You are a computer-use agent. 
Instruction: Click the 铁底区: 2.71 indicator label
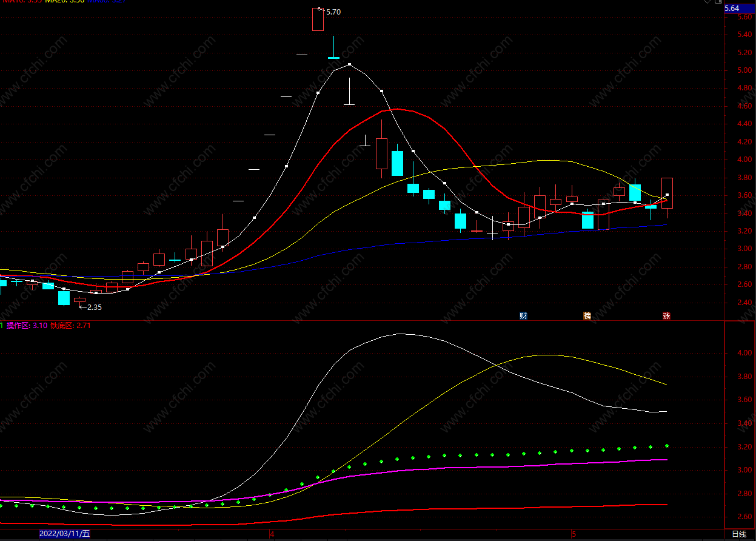(x=70, y=326)
